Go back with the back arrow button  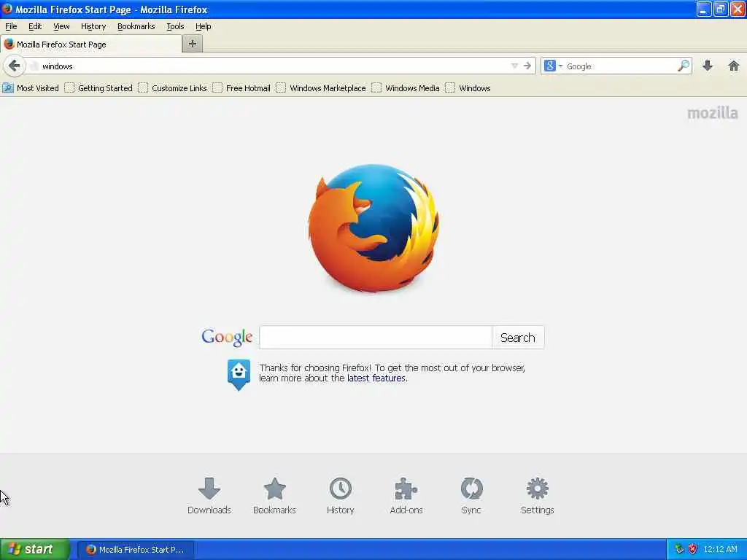[15, 66]
